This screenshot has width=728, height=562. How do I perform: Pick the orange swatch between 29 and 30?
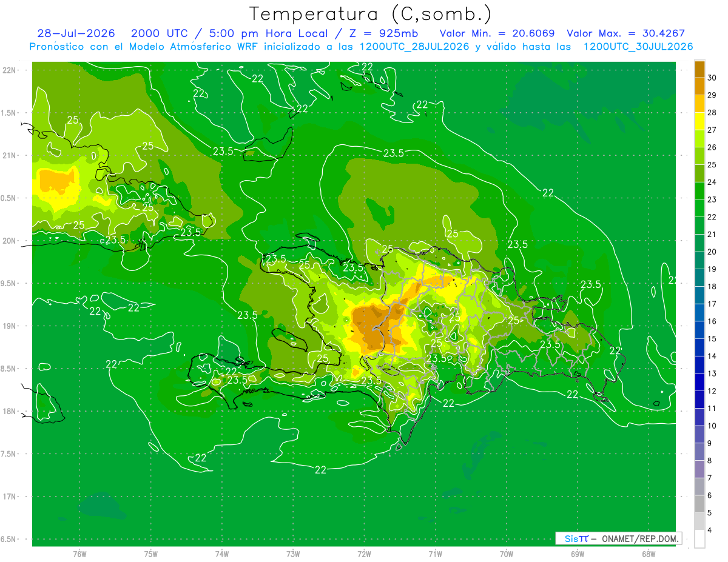click(699, 87)
